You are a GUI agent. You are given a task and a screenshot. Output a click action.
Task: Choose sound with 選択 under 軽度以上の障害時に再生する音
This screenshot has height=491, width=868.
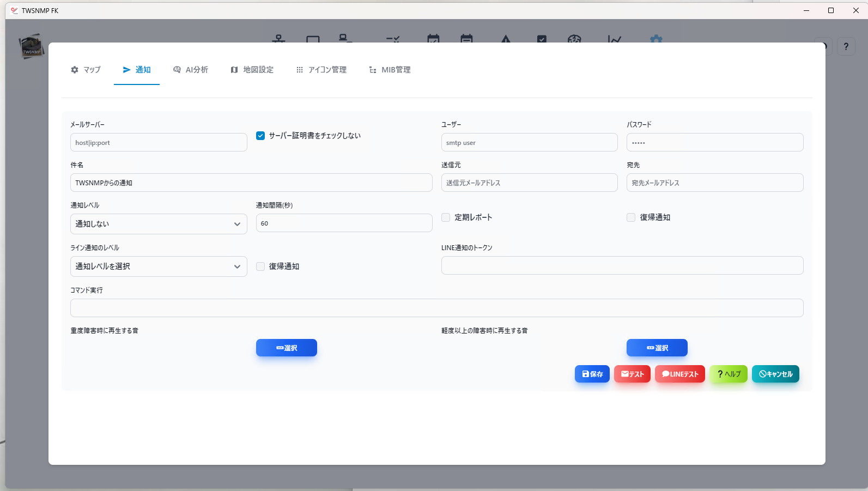click(657, 348)
